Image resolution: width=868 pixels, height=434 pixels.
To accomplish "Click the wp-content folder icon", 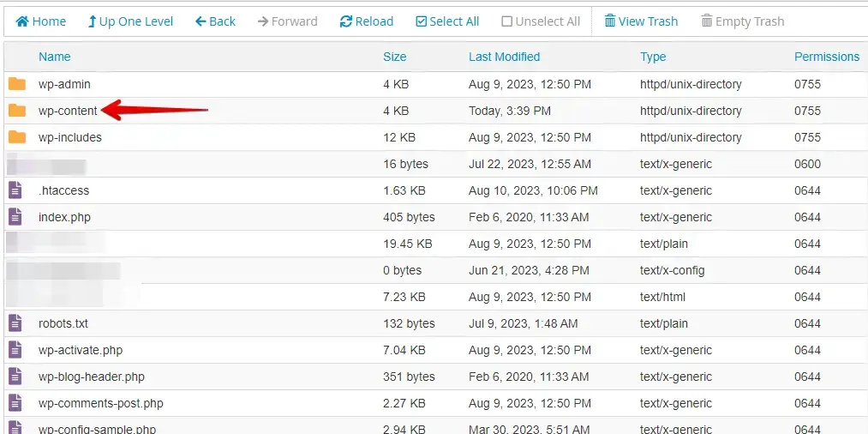I will coord(17,111).
